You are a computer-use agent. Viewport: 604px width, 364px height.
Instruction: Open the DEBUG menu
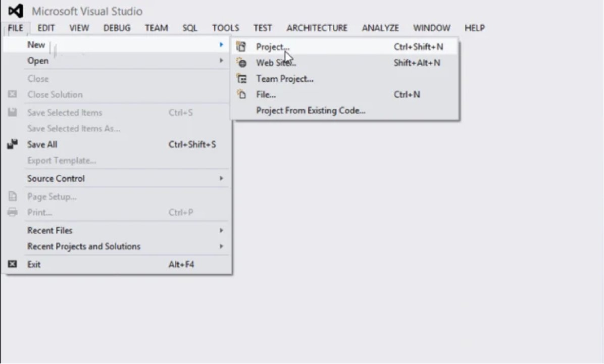(x=117, y=28)
